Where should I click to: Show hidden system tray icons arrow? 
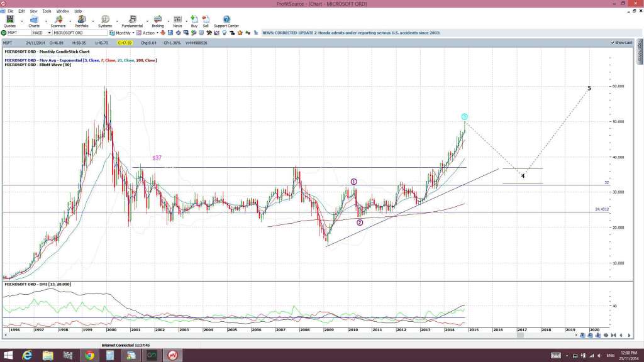567,356
